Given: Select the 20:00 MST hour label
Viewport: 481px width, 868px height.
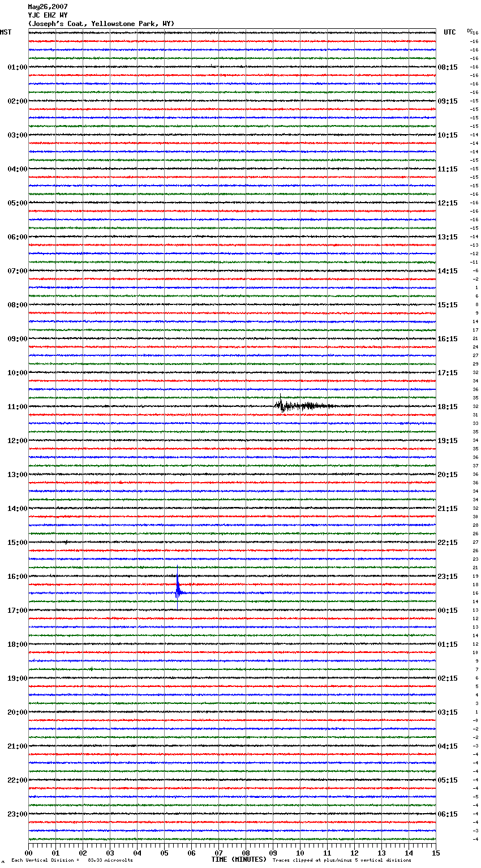Looking at the screenshot, I should tap(17, 712).
